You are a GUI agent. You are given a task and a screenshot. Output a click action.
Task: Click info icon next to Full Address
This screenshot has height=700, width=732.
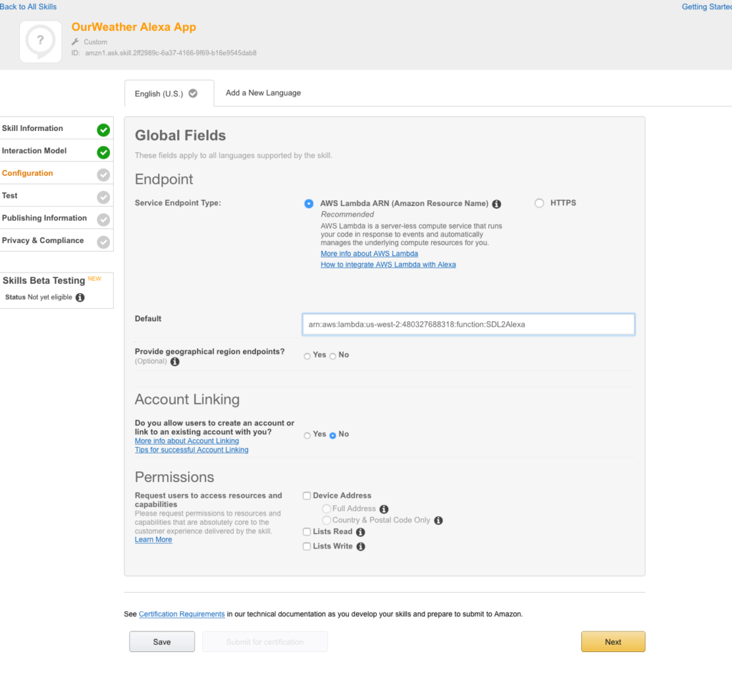[x=384, y=509]
